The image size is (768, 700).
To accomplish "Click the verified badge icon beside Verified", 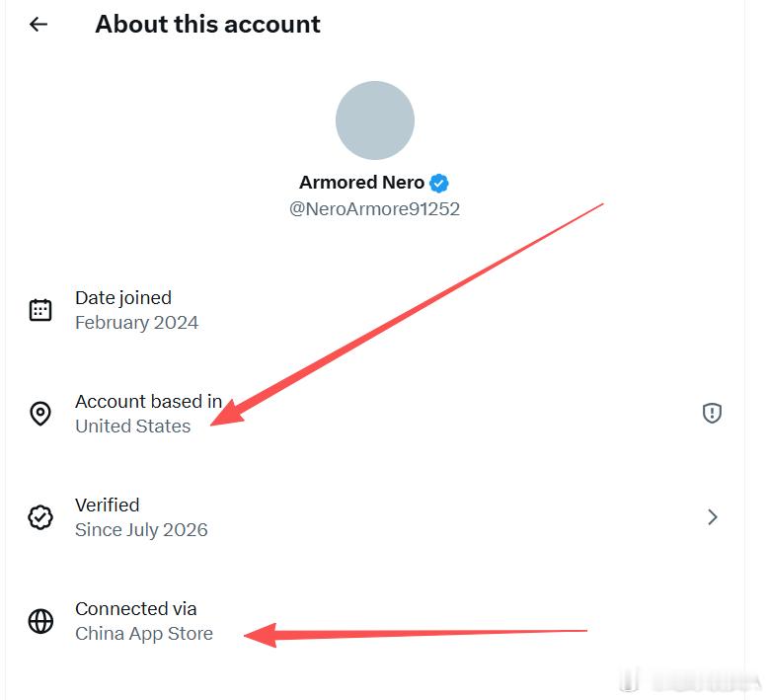I will point(40,517).
